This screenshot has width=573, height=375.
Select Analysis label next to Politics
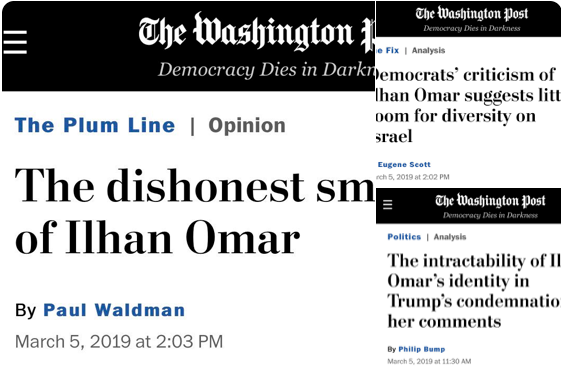coord(450,237)
